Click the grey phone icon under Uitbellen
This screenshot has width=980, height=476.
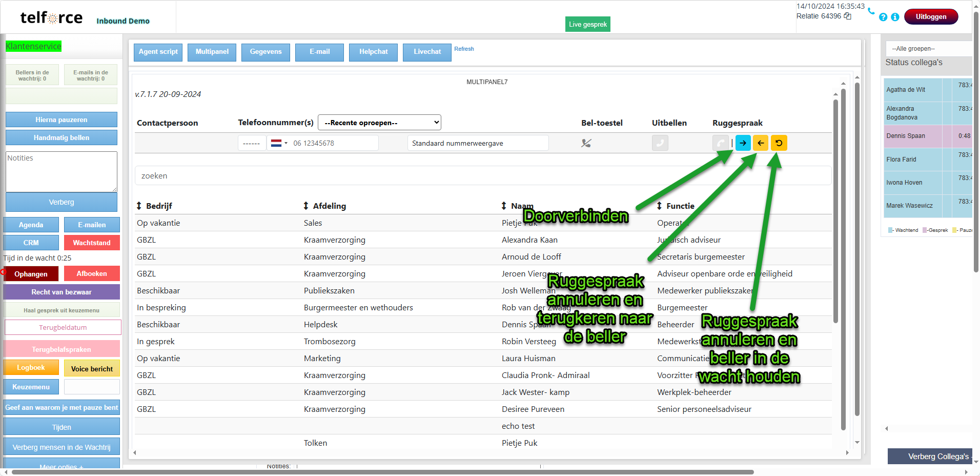pos(660,143)
